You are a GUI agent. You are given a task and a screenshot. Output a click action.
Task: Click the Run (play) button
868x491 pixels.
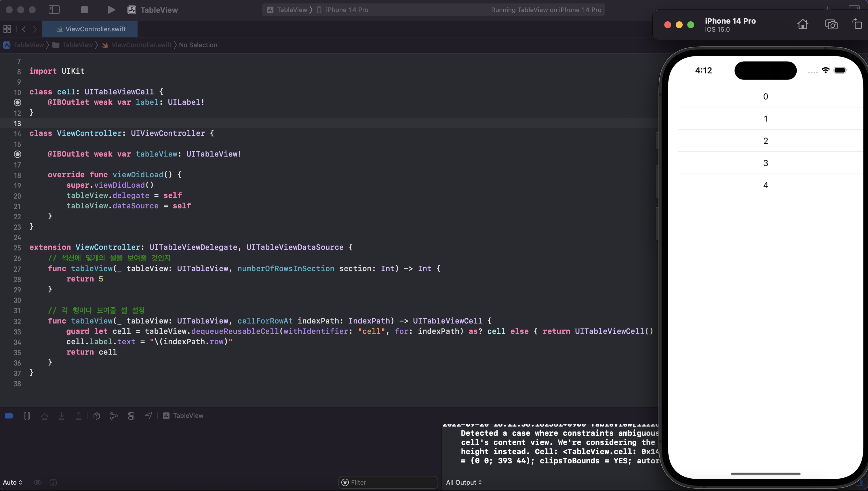(111, 10)
